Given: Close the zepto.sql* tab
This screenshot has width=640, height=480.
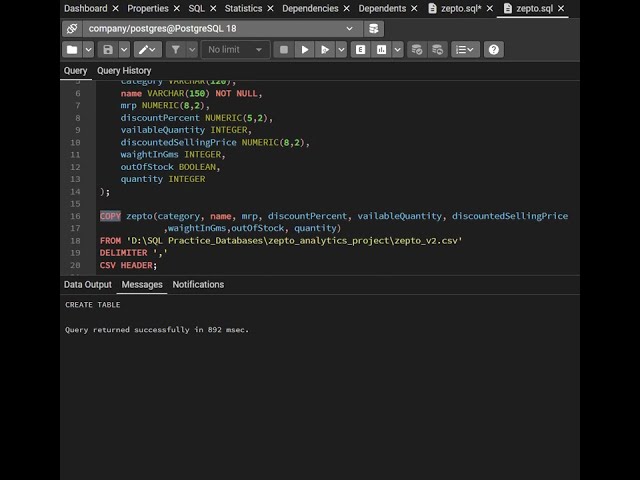Looking at the screenshot, I should pos(490,9).
